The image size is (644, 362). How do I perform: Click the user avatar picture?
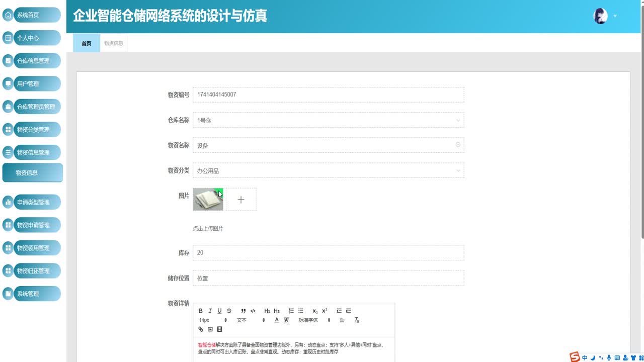[600, 16]
